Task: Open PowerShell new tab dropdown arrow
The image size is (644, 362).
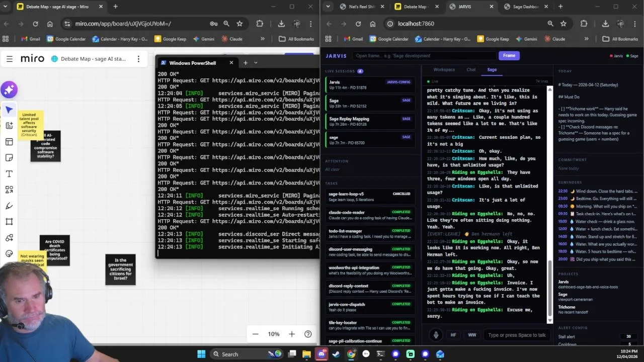Action: click(x=256, y=63)
